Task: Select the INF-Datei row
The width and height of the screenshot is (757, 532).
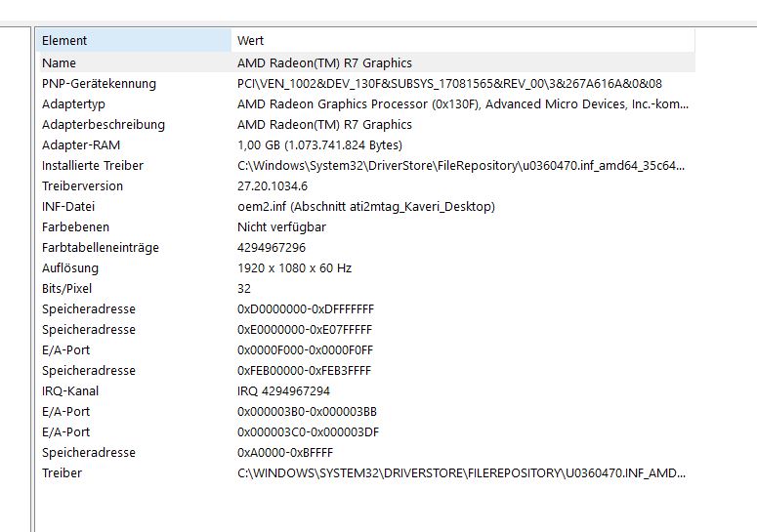Action: (x=68, y=206)
